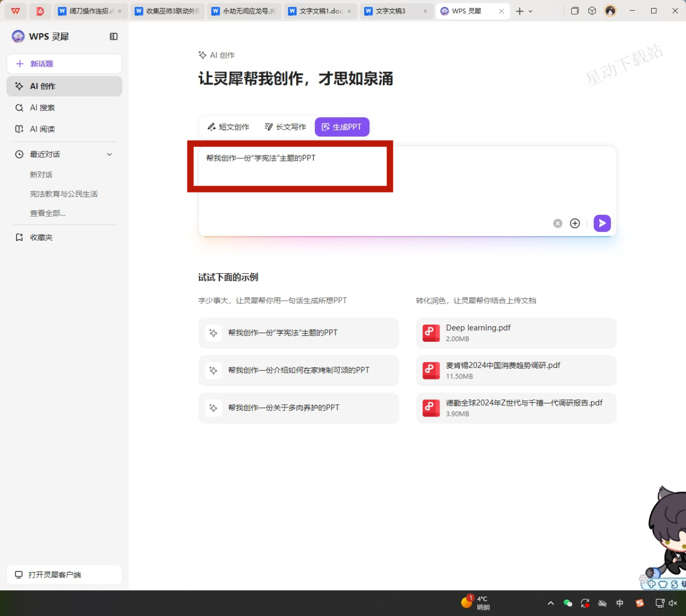This screenshot has height=616, width=686.
Task: Switch to the 文字文稿3 tab
Action: (x=397, y=11)
